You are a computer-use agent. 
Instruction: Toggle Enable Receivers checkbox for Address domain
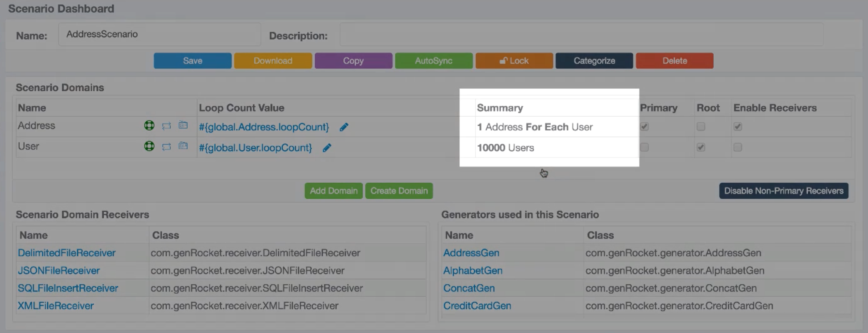point(737,126)
